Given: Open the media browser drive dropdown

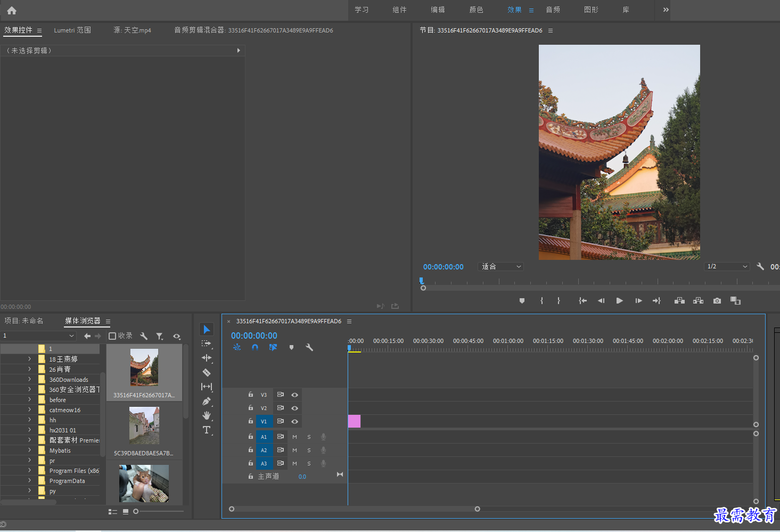Looking at the screenshot, I should coord(38,336).
